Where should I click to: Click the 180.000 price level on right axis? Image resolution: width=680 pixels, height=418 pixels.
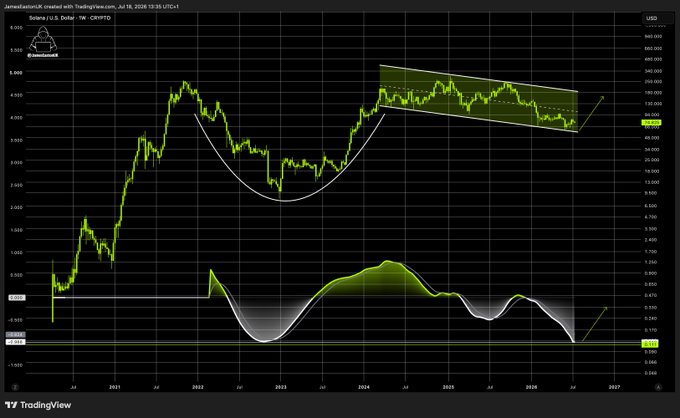point(653,93)
